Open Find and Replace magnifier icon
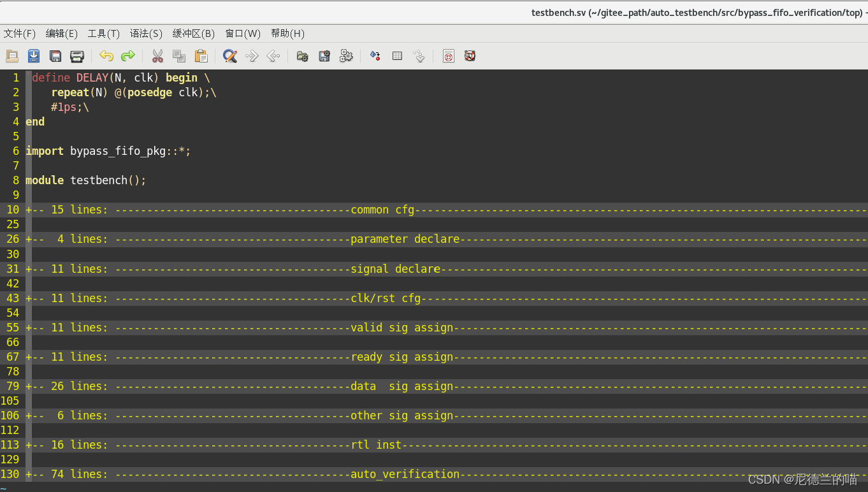 point(230,56)
